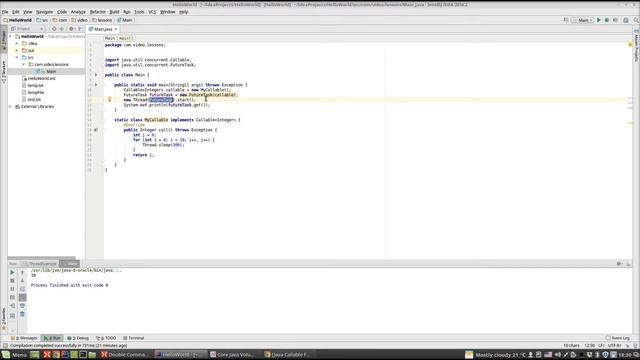Click the Debug button in top toolbar
Screen dimensions: 640x360
tap(607, 20)
